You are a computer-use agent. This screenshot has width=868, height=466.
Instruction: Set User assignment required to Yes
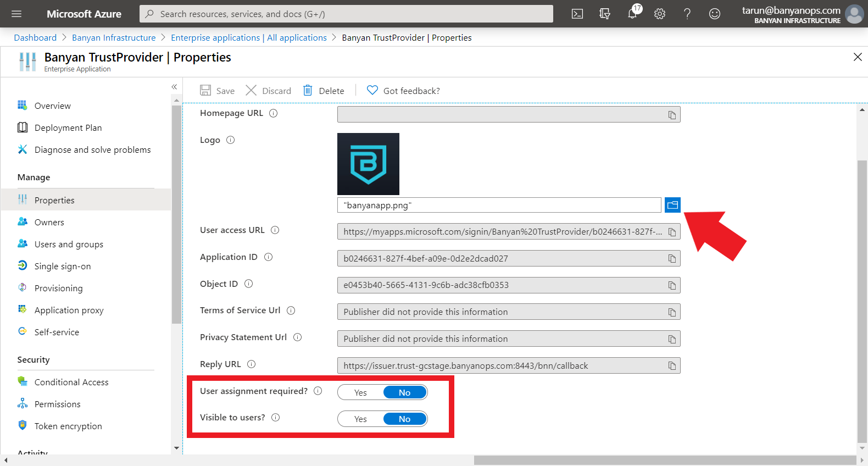tap(360, 392)
